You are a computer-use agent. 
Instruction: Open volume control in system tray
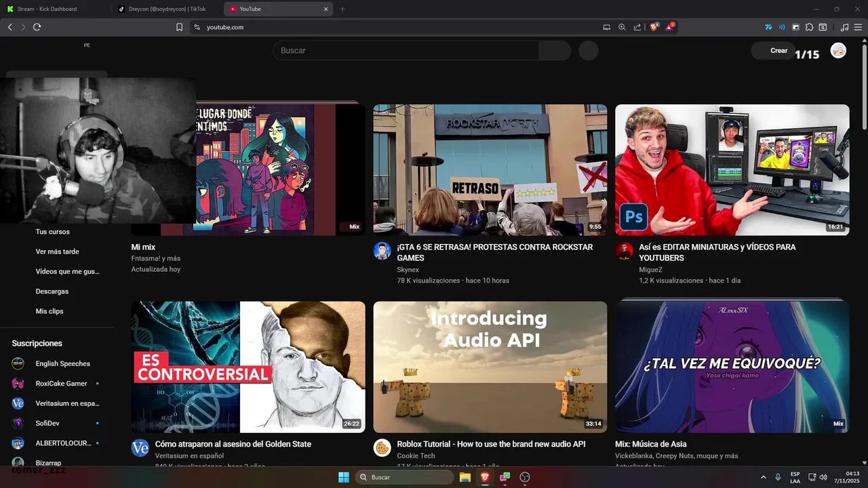click(x=823, y=477)
